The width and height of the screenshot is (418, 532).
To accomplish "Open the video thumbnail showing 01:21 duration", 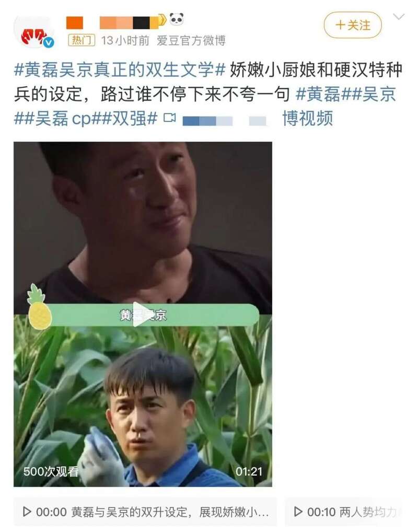I will pos(143,314).
